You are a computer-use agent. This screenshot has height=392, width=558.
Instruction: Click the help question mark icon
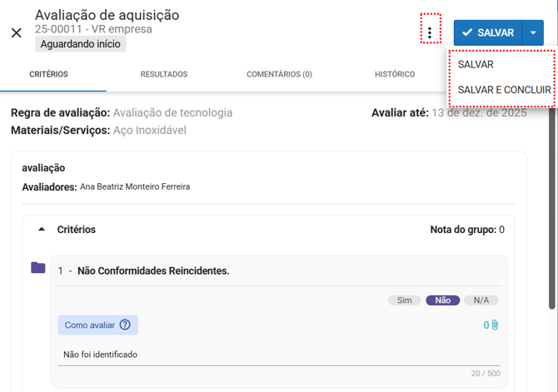coord(125,325)
